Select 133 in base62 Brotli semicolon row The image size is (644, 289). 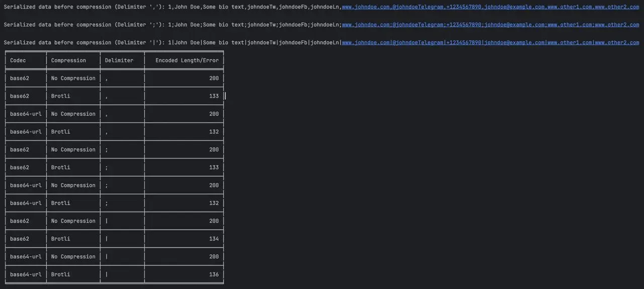pos(214,167)
